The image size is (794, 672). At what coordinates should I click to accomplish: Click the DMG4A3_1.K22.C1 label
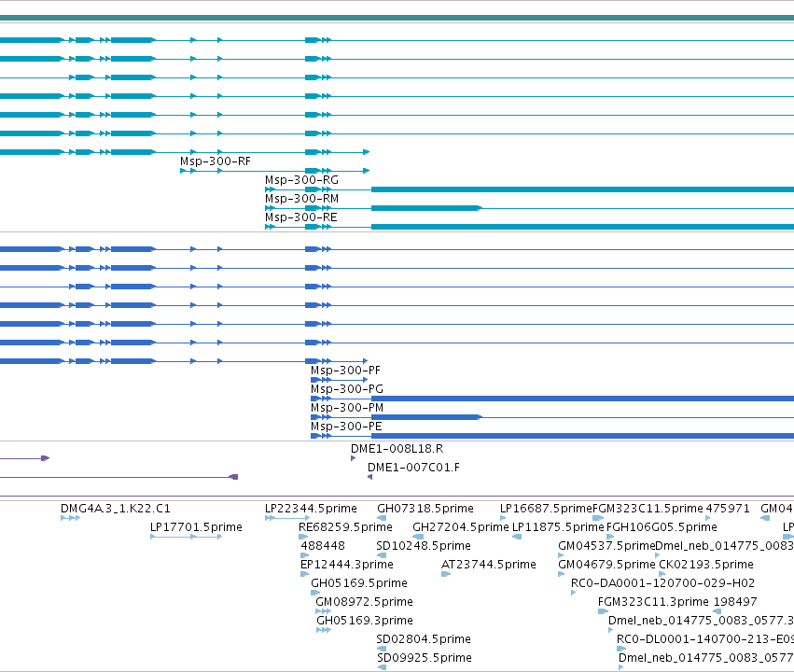[x=116, y=509]
